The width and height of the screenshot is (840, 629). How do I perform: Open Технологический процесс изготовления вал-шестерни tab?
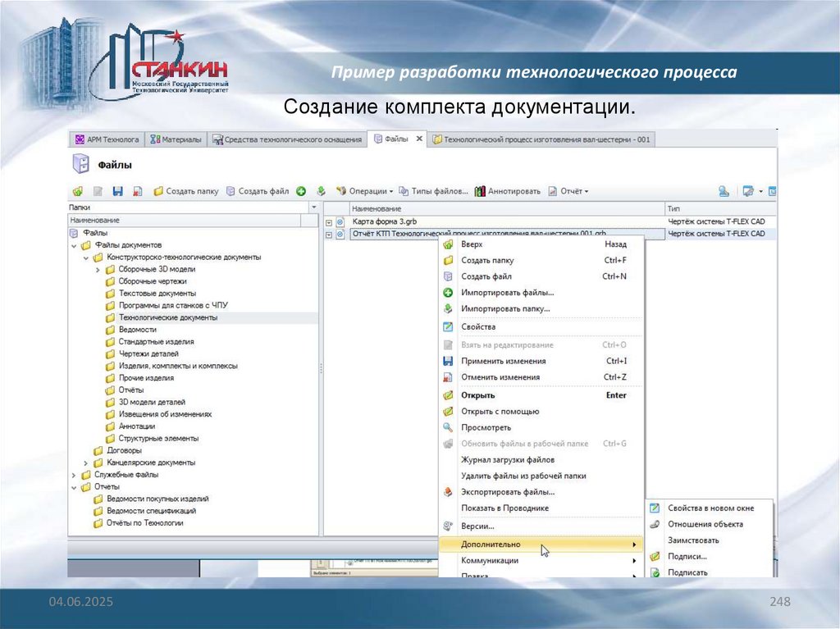click(541, 139)
